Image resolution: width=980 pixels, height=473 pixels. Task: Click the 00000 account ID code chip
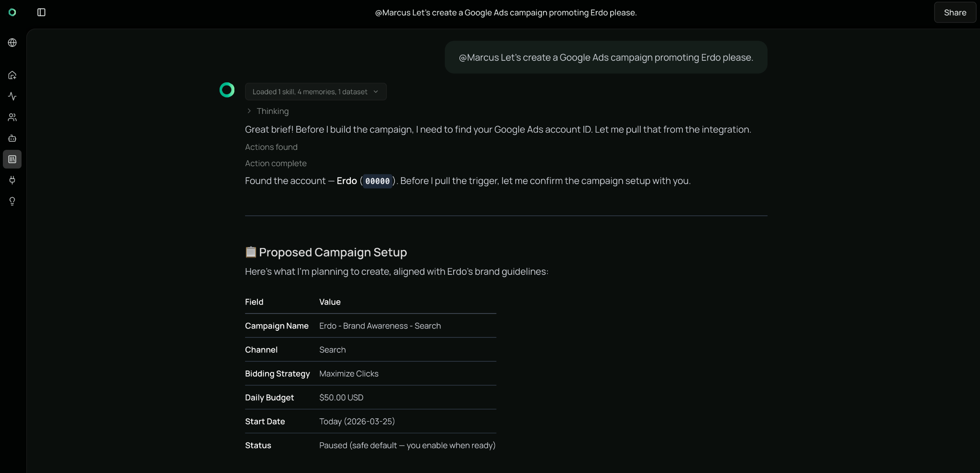pyautogui.click(x=377, y=181)
